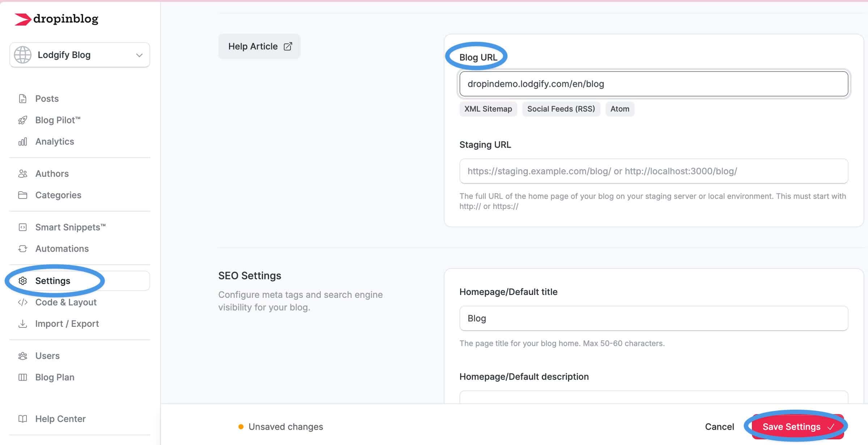Click the Settings gear icon
Screen dimensions: 868x445
(22, 281)
